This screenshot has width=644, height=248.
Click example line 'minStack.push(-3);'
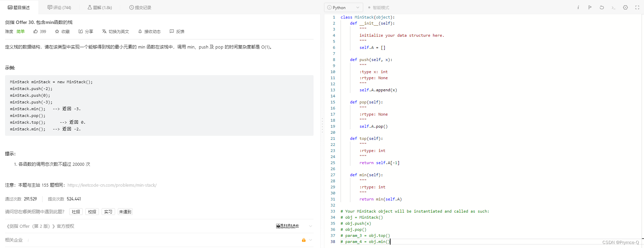click(31, 102)
